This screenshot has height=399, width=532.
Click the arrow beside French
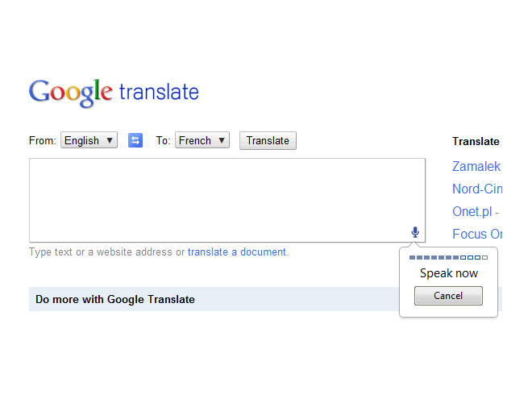[222, 140]
